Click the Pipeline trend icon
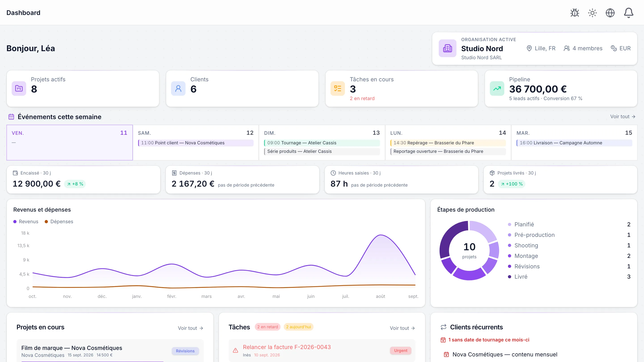Viewport: 644px width, 362px height. click(x=497, y=88)
